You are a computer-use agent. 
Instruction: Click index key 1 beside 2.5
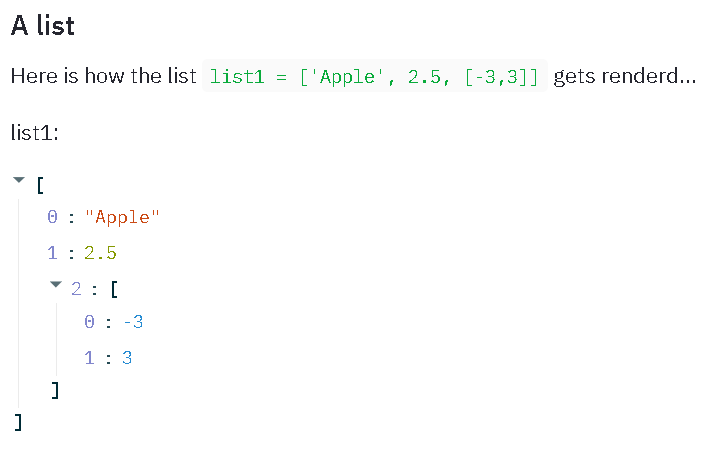[52, 252]
